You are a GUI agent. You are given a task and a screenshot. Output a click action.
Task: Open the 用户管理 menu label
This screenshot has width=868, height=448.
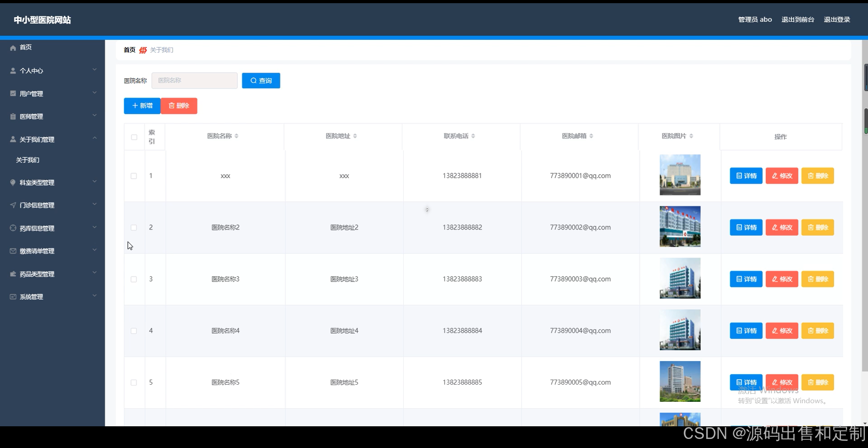point(31,94)
